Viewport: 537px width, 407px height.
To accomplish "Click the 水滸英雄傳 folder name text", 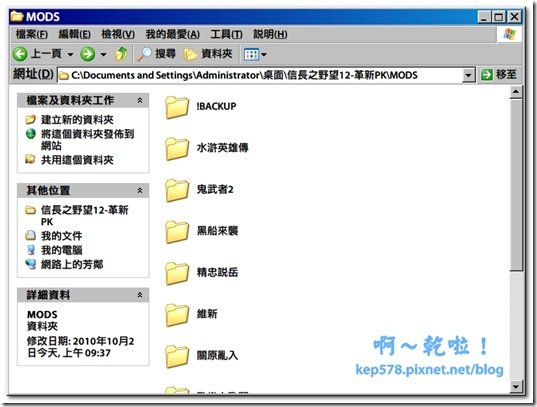I will pos(222,148).
